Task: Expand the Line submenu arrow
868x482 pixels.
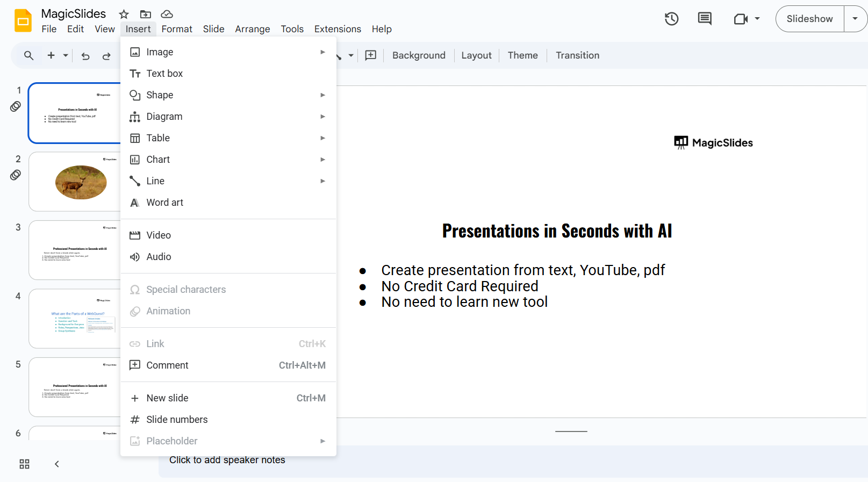Action: pyautogui.click(x=323, y=181)
